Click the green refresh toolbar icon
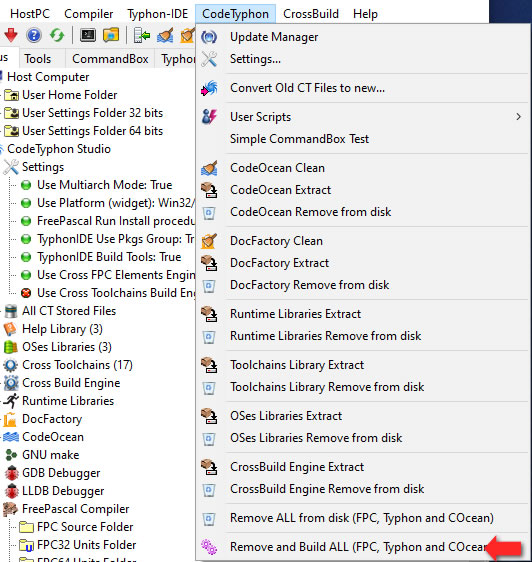 (57, 35)
